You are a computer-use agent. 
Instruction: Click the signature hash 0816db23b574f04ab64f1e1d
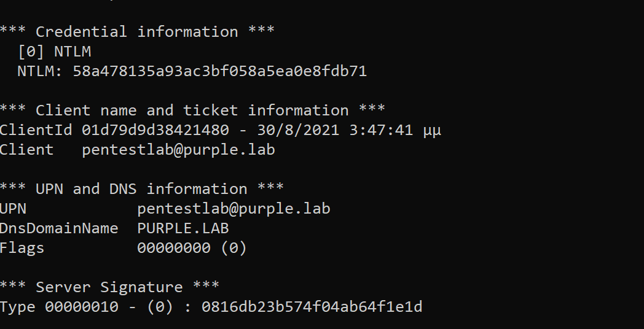click(312, 307)
